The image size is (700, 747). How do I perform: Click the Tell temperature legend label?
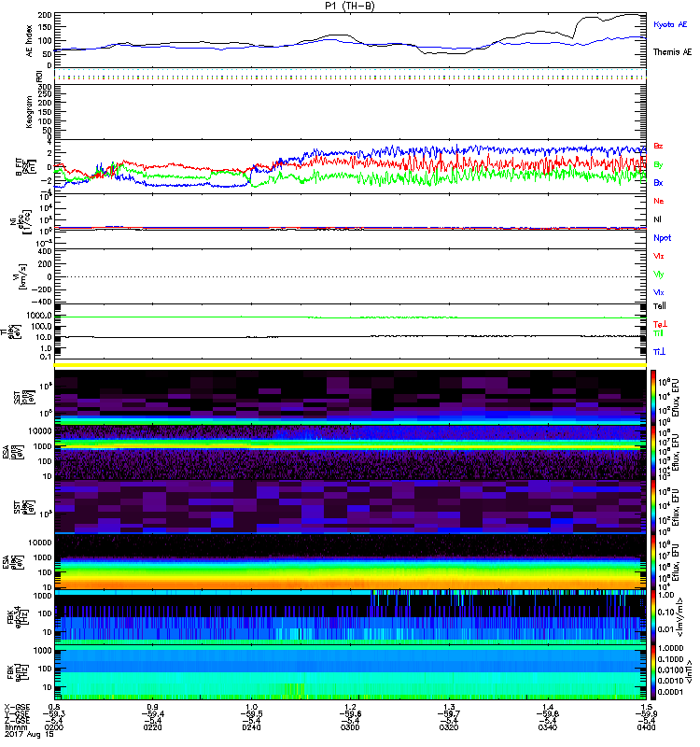[659, 306]
